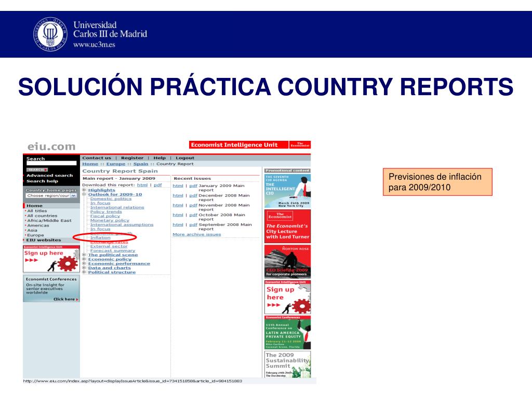Screen dimensions: 532x399
Task: Open html for the September 2008 Main report
Action: coord(178,224)
